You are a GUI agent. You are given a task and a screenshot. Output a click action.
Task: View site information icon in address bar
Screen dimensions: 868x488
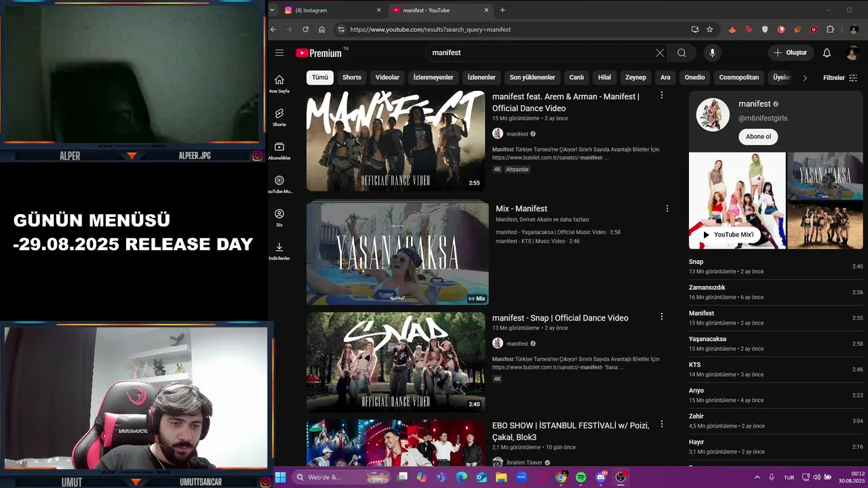(341, 29)
